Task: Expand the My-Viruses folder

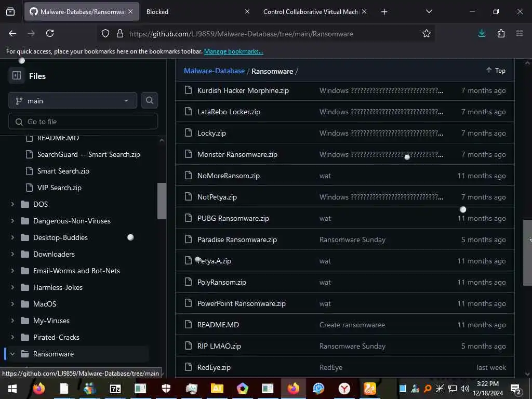Action: 12,321
